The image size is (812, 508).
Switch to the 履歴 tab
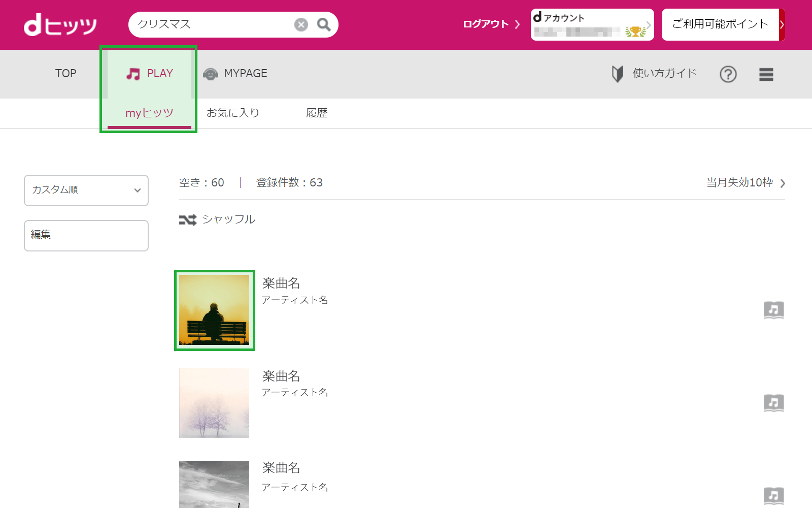317,113
